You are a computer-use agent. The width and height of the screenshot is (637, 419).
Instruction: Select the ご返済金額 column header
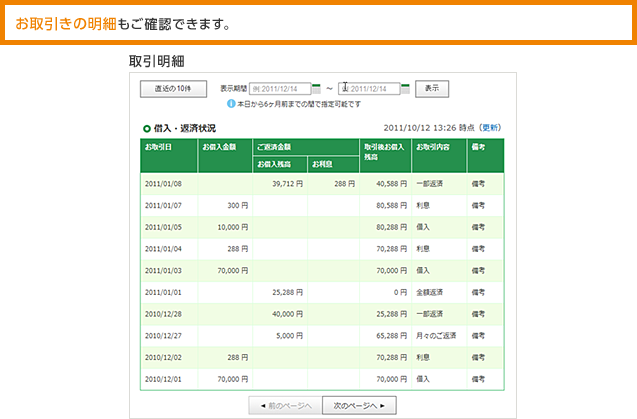306,147
